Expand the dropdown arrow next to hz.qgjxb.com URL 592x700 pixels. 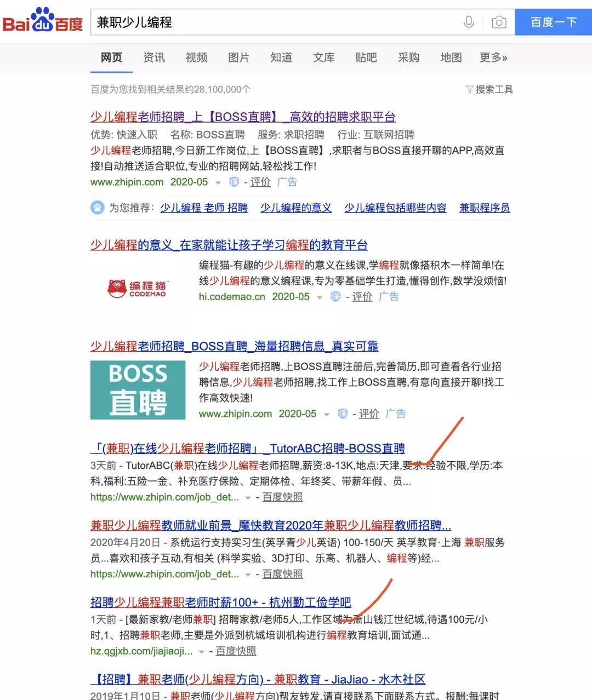pos(202,652)
